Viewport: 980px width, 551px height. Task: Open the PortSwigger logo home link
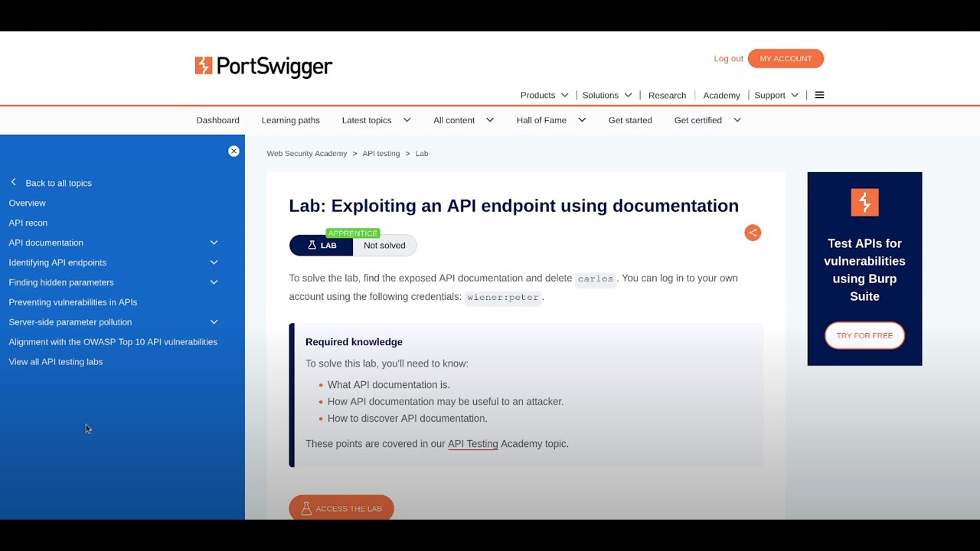(263, 67)
